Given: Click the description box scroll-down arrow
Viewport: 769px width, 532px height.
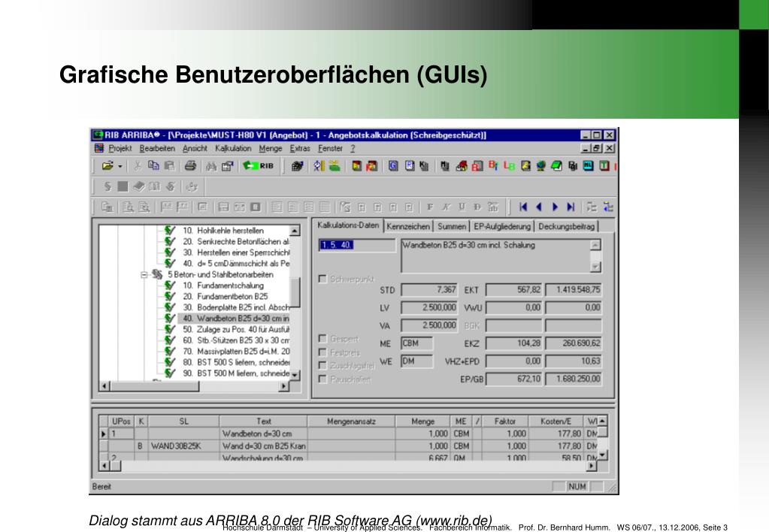Looking at the screenshot, I should (595, 268).
